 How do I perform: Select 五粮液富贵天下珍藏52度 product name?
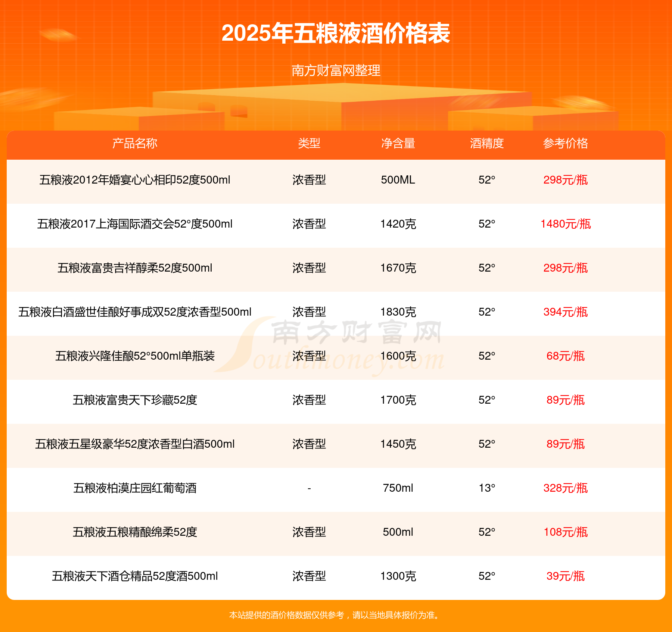[135, 400]
